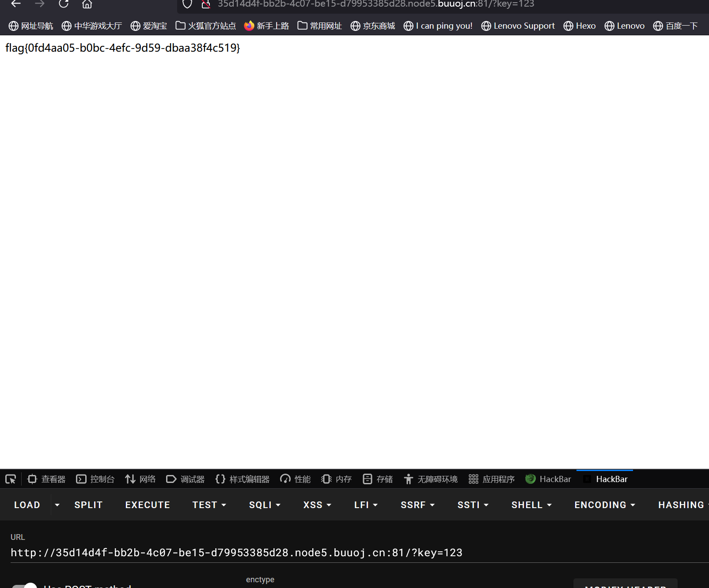The width and height of the screenshot is (709, 588).
Task: Open the SQLI dropdown menu
Action: tap(265, 505)
